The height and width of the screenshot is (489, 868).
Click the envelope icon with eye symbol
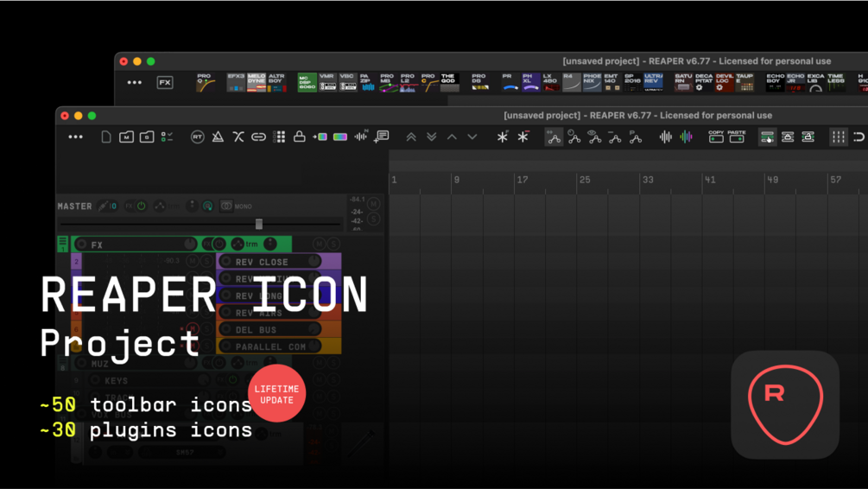tap(594, 137)
